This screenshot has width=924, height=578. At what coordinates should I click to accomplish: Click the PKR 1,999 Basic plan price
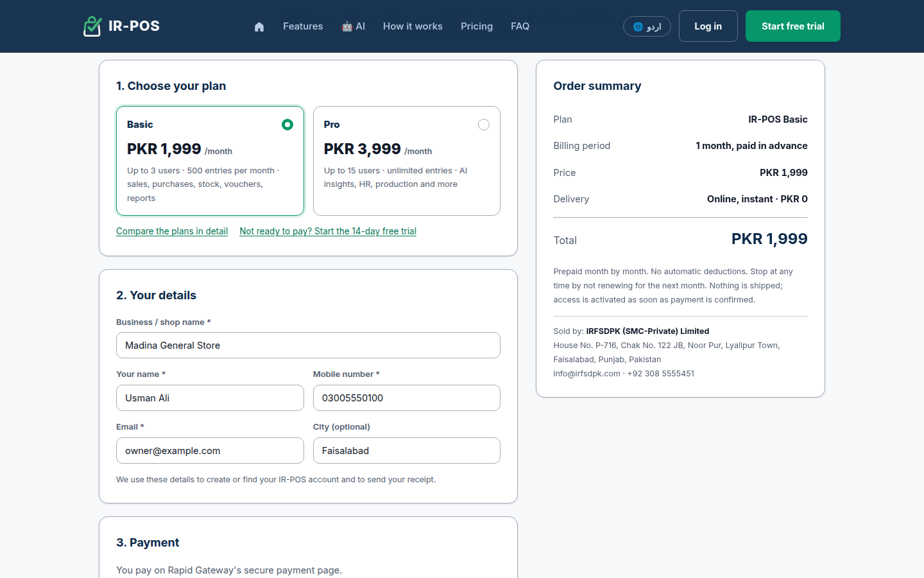(x=164, y=149)
